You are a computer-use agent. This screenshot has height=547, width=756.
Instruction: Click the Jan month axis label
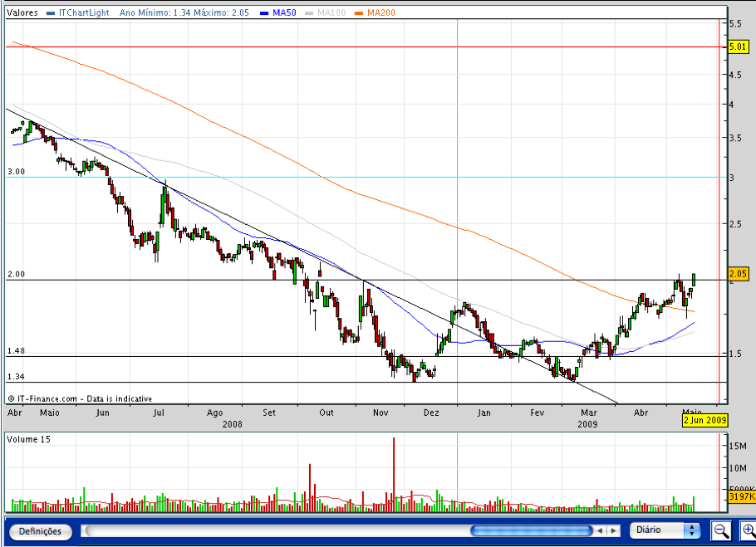(x=484, y=413)
